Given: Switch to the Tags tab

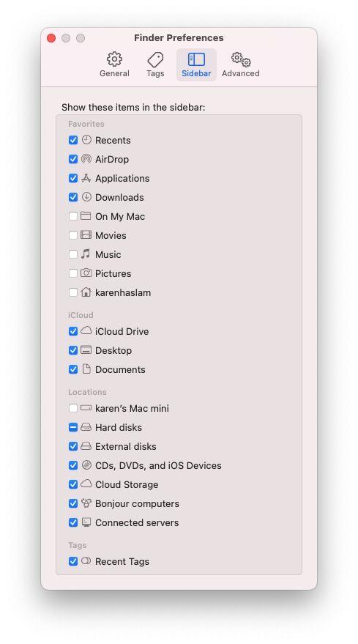Looking at the screenshot, I should (155, 65).
